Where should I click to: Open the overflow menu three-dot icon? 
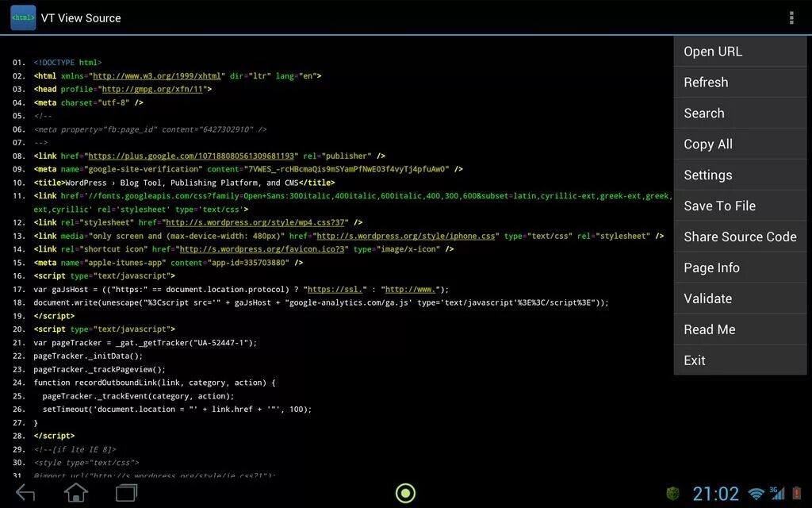coord(791,17)
